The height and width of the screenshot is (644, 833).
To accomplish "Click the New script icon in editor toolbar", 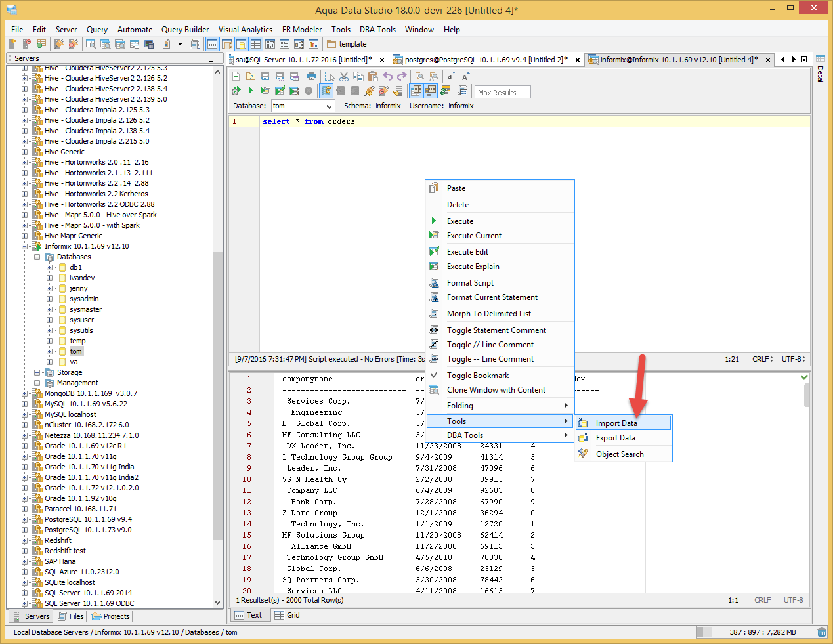I will coord(236,77).
